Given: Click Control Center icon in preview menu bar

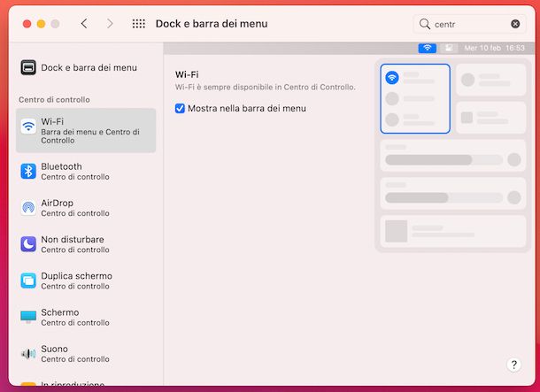Looking at the screenshot, I should [449, 48].
